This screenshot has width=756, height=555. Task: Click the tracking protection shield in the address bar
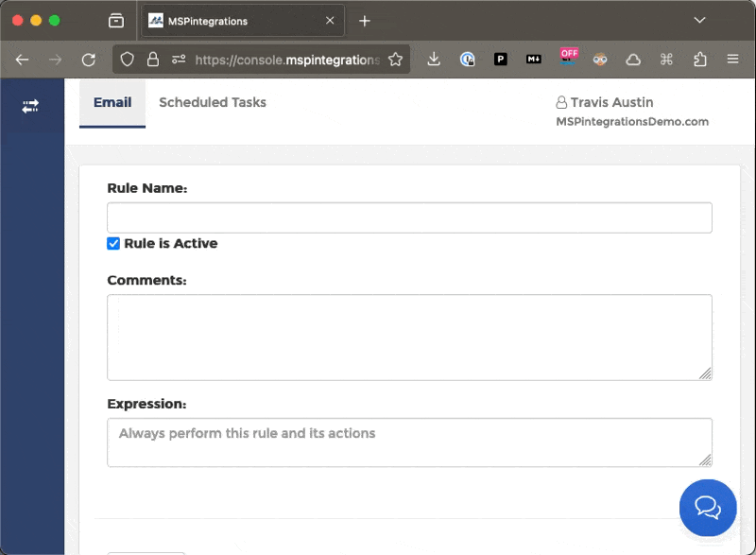127,58
